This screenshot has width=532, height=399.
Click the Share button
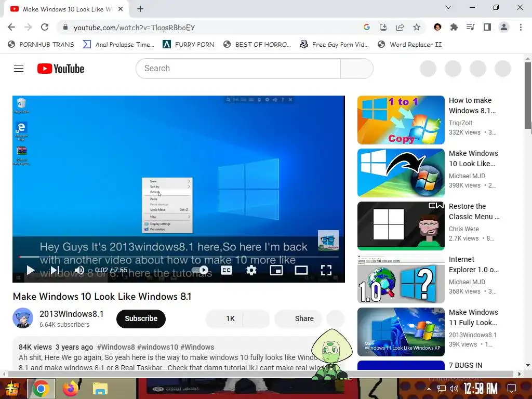[298, 318]
